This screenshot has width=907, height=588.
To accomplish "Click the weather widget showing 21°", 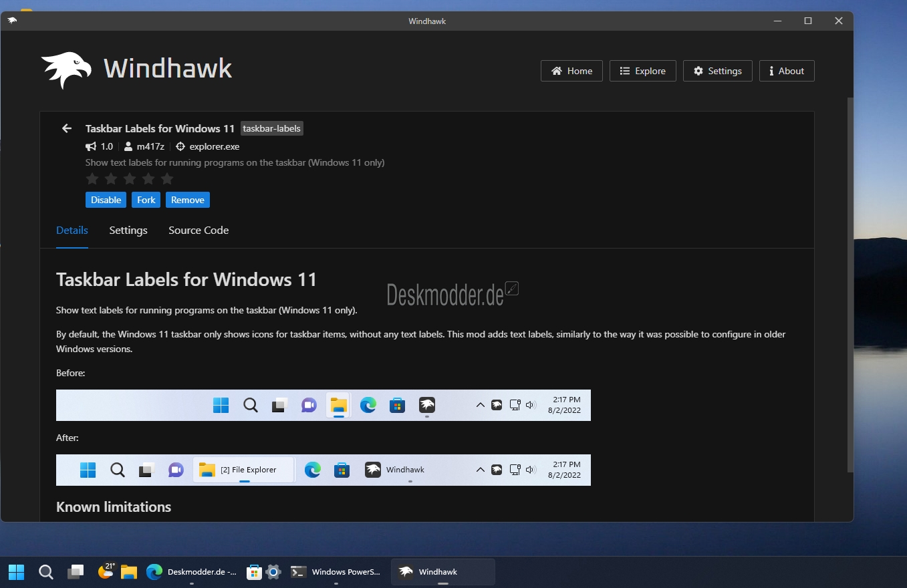I will (106, 571).
